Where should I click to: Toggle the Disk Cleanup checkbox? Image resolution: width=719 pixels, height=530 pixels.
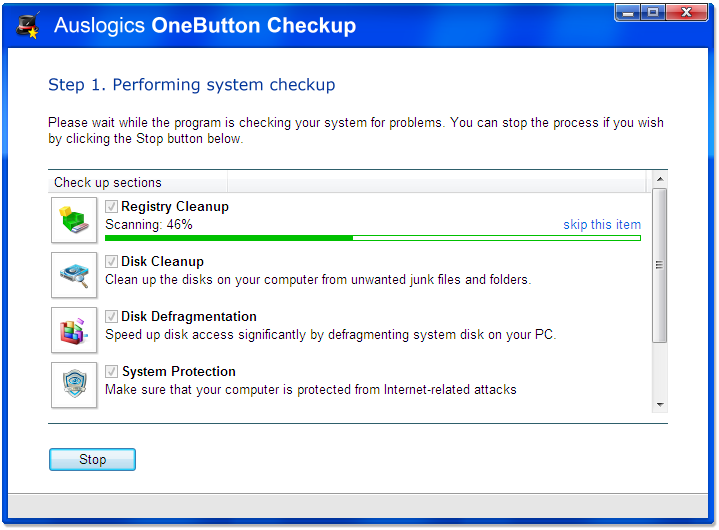(111, 261)
